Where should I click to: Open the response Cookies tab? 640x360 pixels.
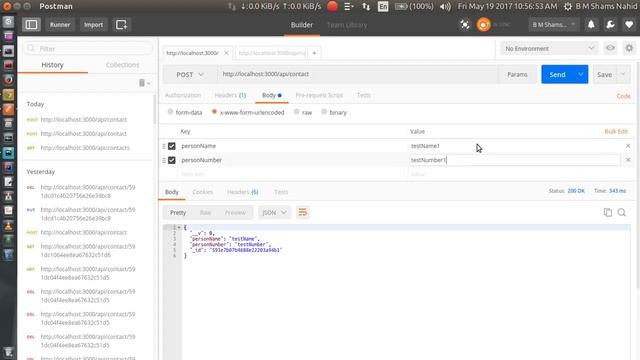tap(202, 192)
